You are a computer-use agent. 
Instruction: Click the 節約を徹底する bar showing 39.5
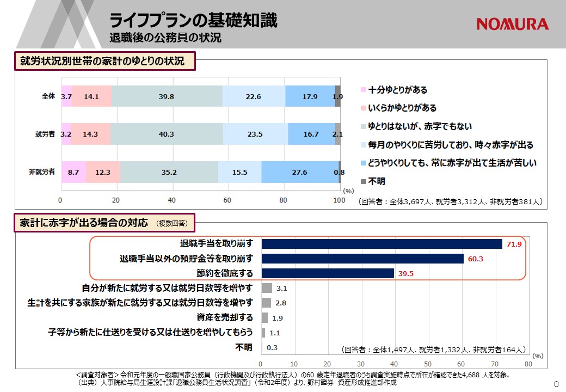click(x=327, y=273)
